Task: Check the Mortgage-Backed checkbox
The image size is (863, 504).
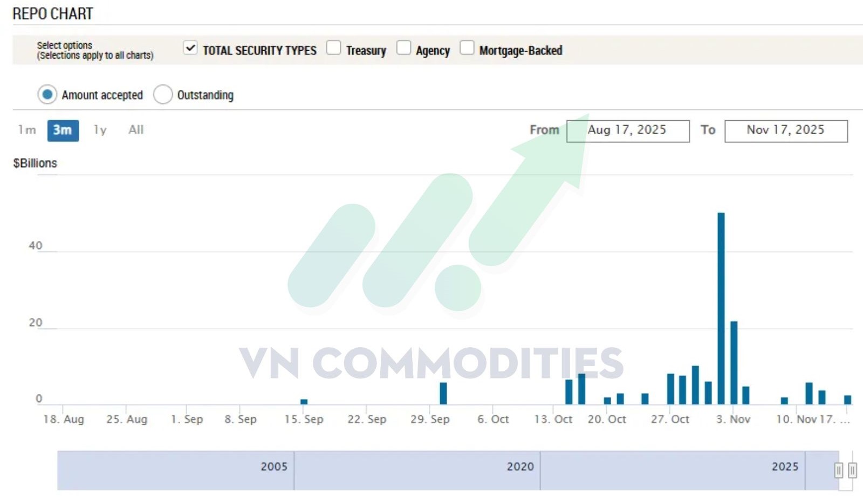Action: click(x=467, y=48)
